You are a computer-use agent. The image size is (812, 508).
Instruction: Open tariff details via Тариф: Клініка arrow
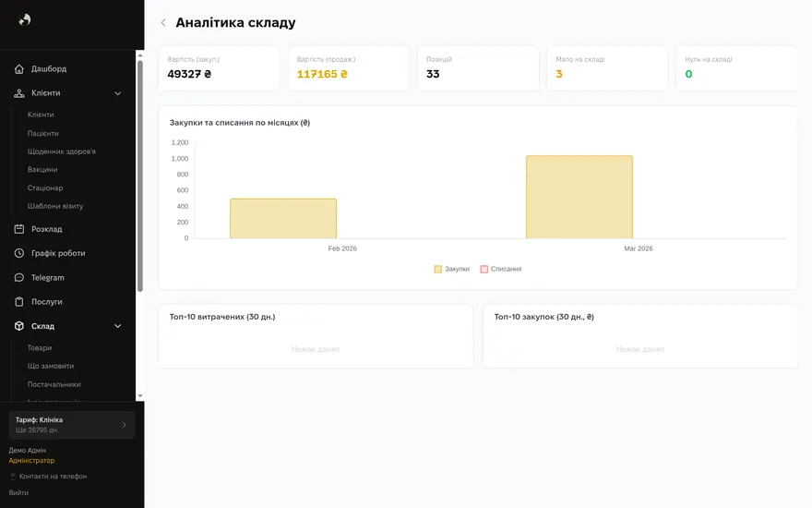point(124,425)
